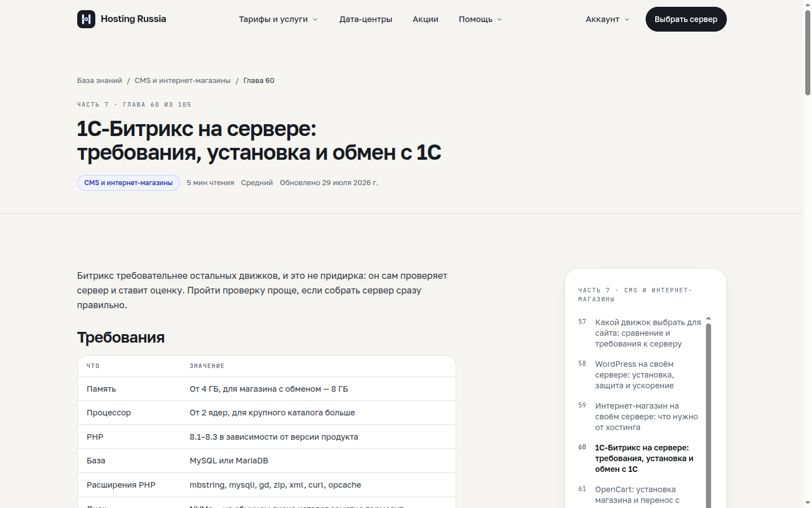Viewport: 812px width, 508px height.
Task: Click the ЗНАЧЕНИЕ column header
Action: (x=207, y=366)
